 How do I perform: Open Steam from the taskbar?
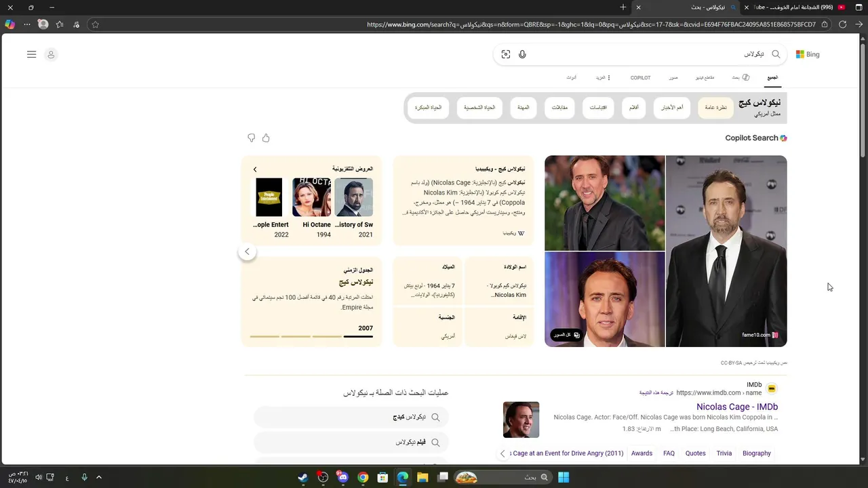[303, 477]
